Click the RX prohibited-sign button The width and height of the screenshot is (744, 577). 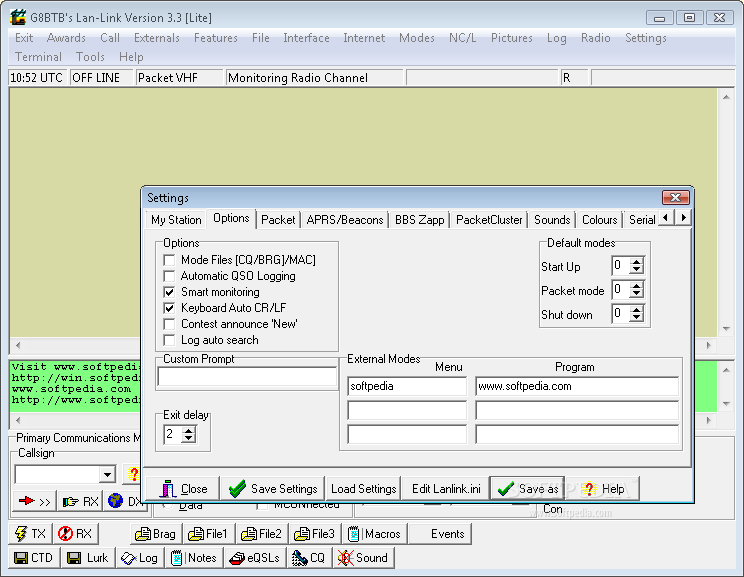point(75,534)
